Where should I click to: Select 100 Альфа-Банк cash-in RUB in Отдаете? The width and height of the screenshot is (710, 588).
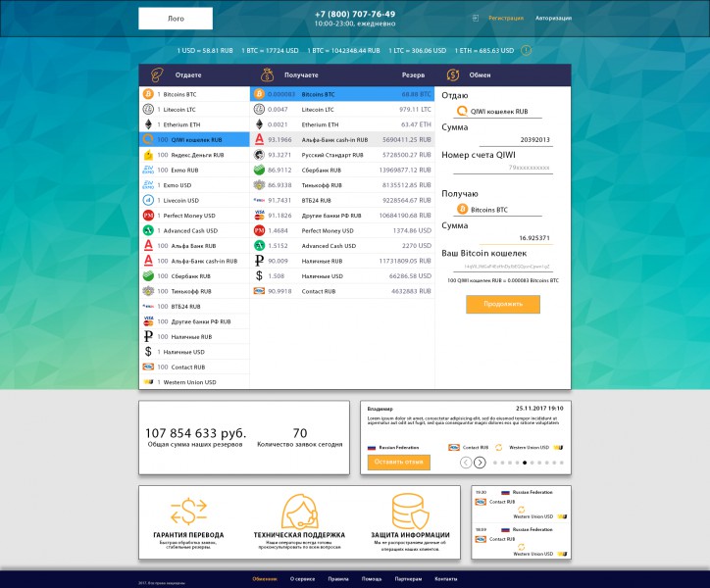pyautogui.click(x=194, y=261)
